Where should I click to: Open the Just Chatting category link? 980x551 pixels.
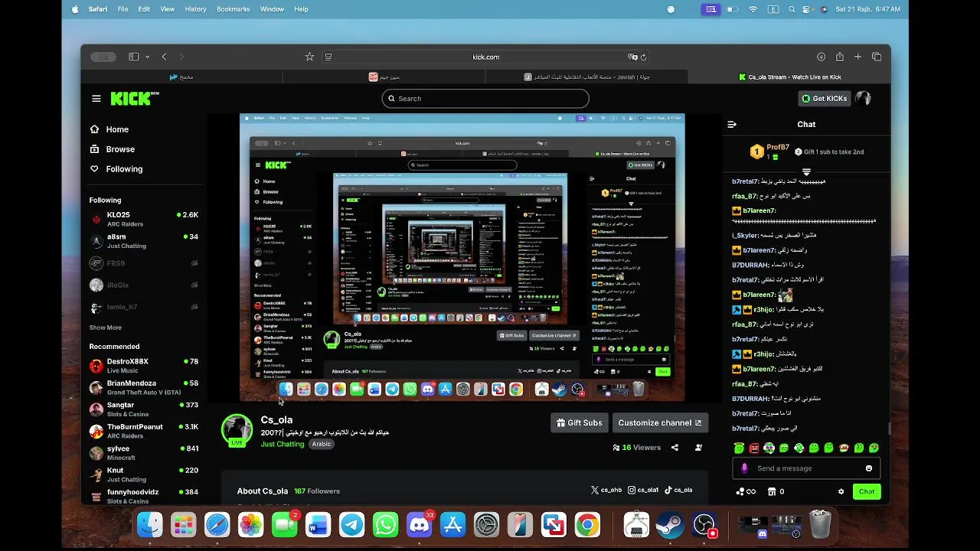click(x=283, y=444)
